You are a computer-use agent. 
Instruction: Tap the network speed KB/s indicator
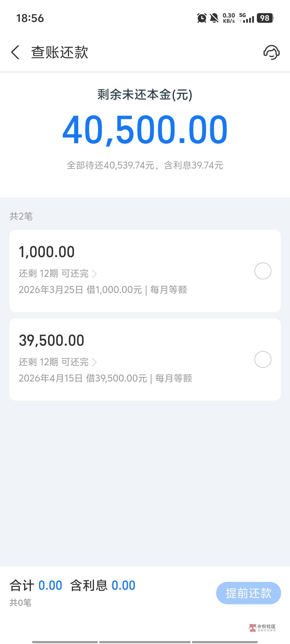(x=229, y=18)
